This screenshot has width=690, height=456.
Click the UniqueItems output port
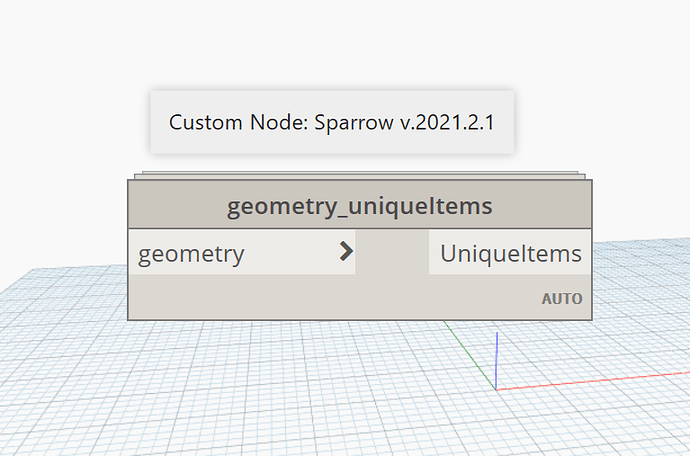point(510,252)
